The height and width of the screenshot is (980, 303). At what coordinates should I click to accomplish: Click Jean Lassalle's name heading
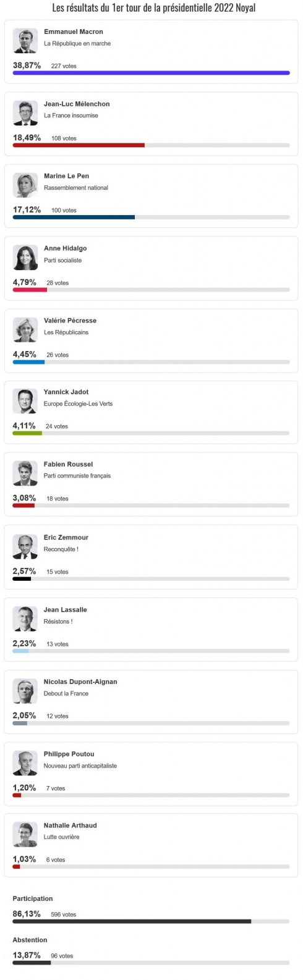[x=65, y=610]
